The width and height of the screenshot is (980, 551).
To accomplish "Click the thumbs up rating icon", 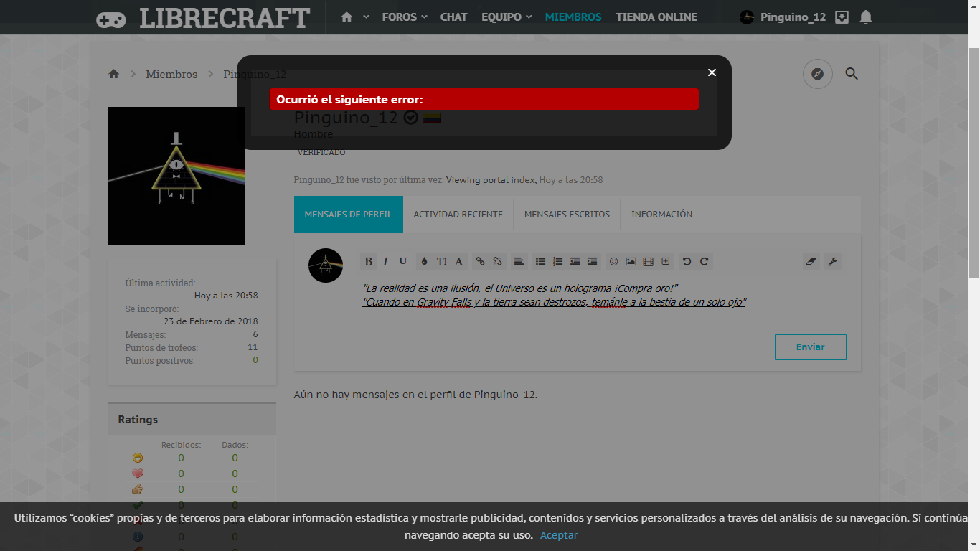I will pos(138,489).
